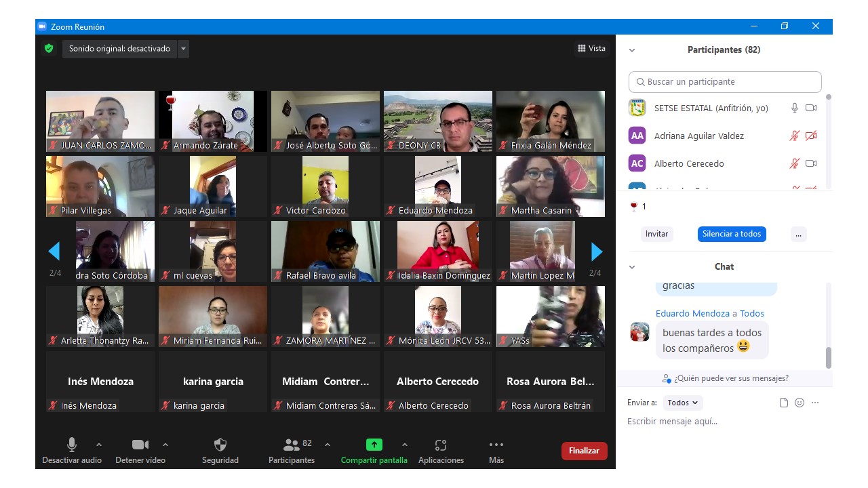Open the Aplicaciones toolbar item
This screenshot has height=488, width=868.
coord(441,451)
